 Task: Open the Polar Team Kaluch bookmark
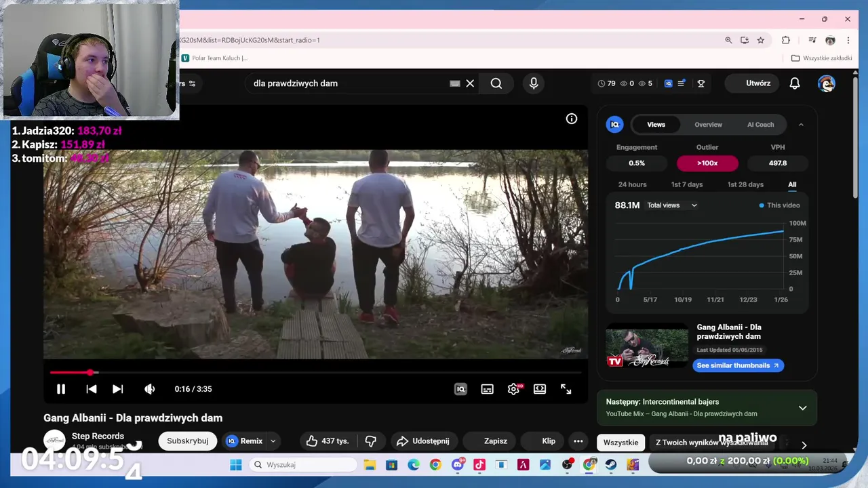point(214,58)
